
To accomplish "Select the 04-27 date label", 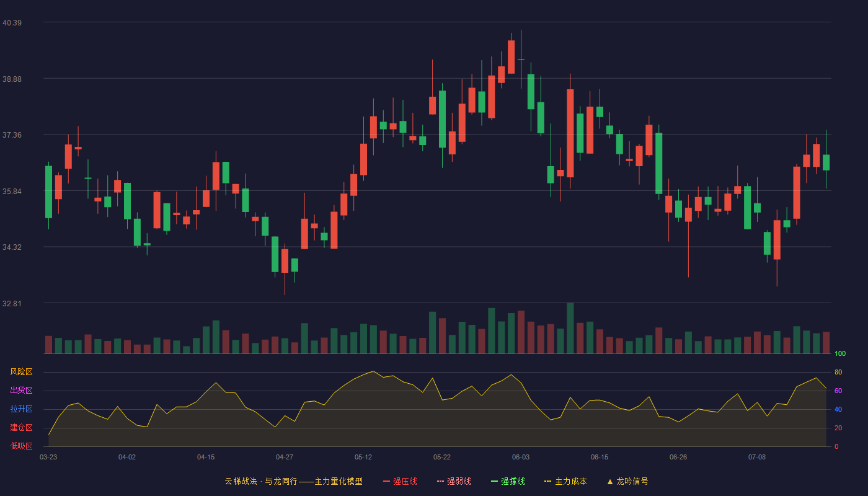I will pyautogui.click(x=285, y=457).
